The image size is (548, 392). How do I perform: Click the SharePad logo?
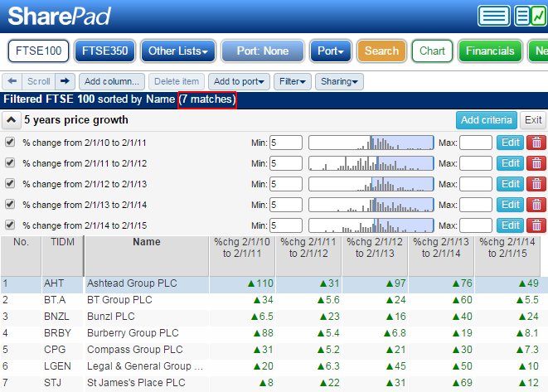[x=59, y=16]
